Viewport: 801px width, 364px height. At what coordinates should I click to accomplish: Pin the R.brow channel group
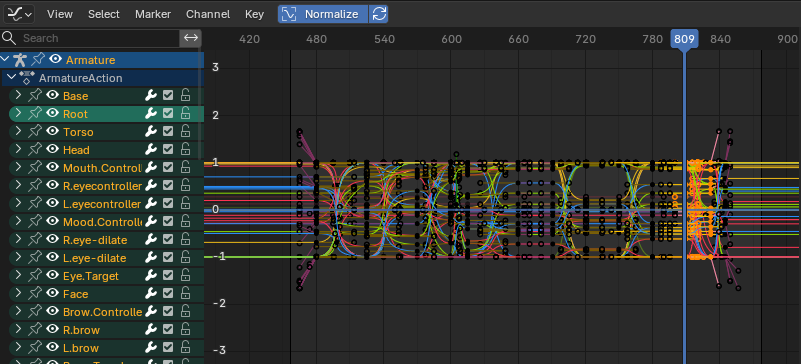(x=34, y=330)
